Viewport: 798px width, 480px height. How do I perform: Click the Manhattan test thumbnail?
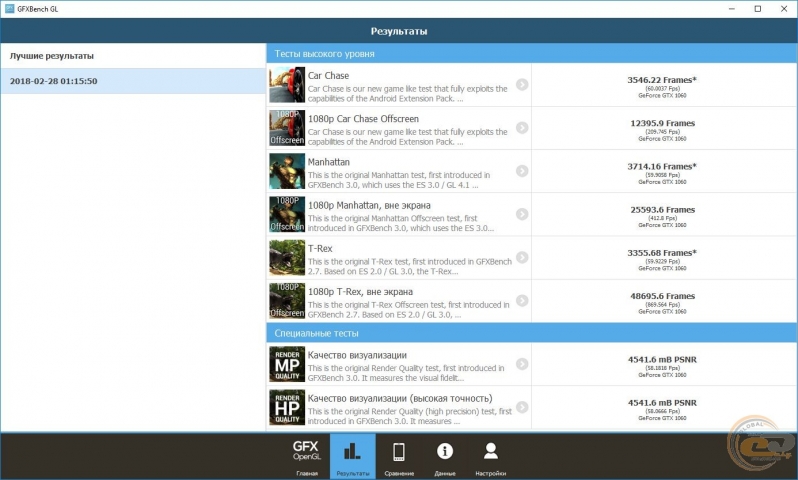coord(287,171)
